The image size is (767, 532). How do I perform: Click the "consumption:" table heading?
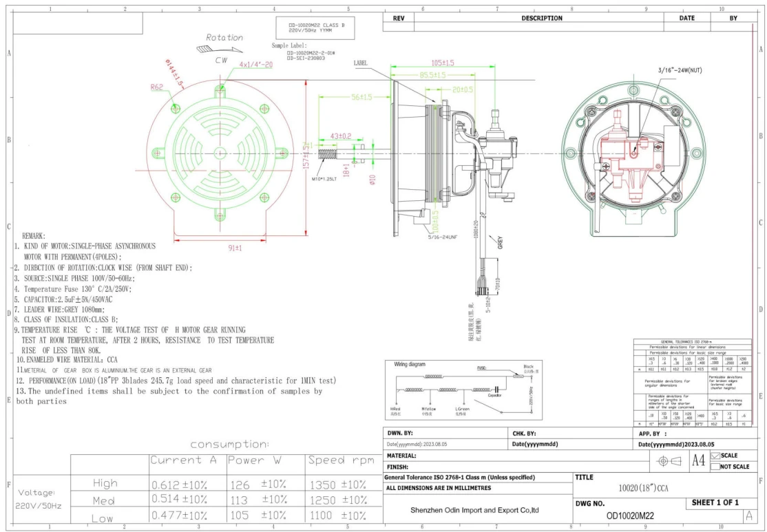click(229, 445)
